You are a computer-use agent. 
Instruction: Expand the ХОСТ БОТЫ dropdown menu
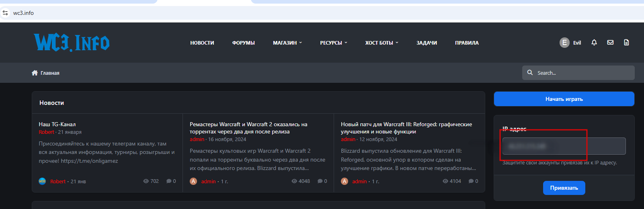(x=382, y=43)
